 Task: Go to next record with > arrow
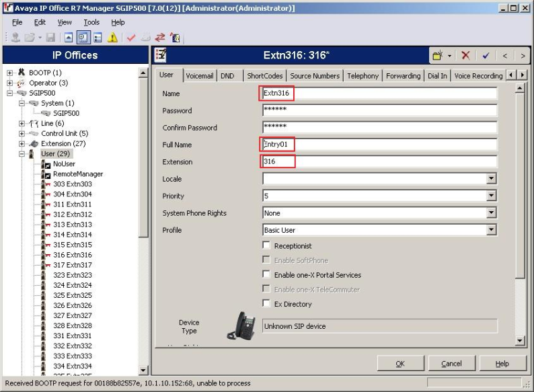[x=523, y=56]
